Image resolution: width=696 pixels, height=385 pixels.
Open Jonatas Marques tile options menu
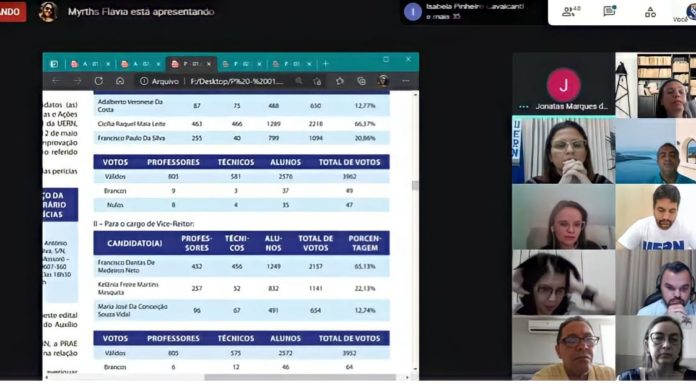click(x=523, y=107)
